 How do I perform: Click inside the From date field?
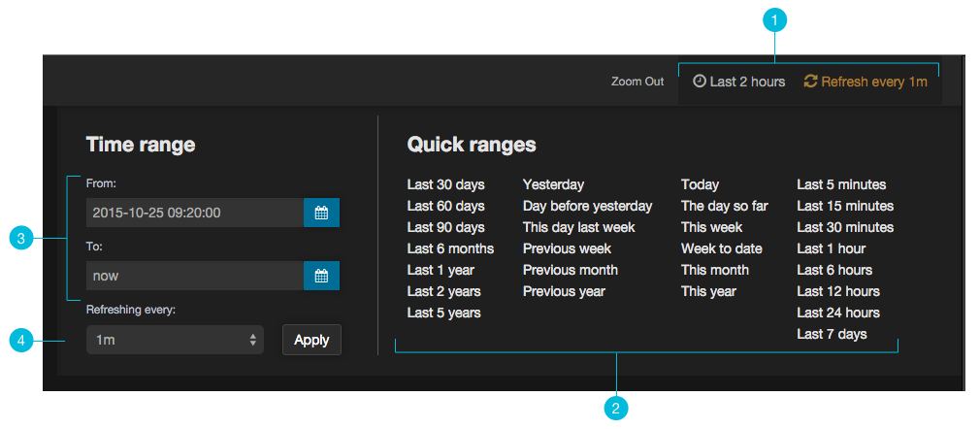point(194,213)
